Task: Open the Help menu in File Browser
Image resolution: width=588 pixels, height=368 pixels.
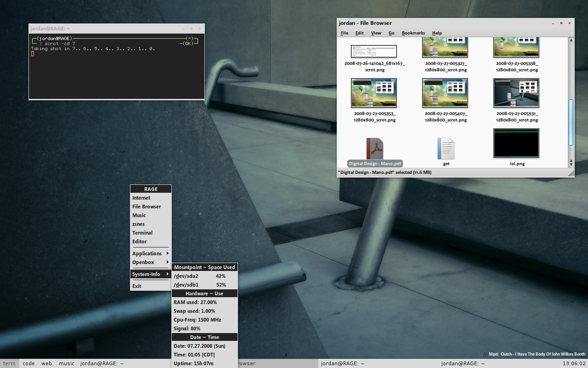Action: [x=437, y=33]
